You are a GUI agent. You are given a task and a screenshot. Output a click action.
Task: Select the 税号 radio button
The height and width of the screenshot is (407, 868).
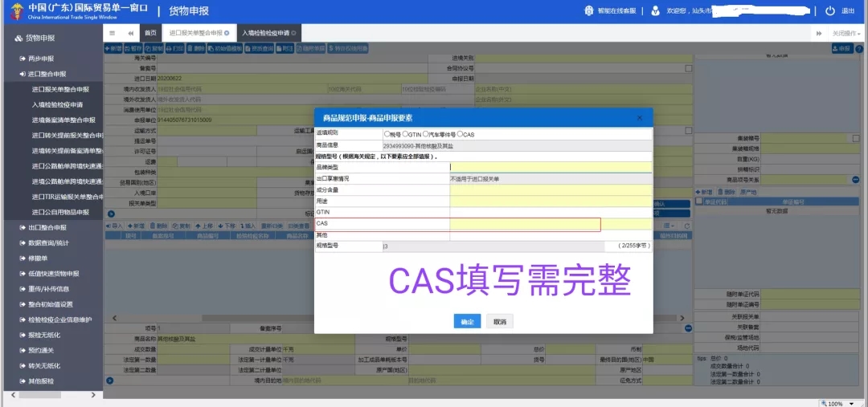click(387, 134)
